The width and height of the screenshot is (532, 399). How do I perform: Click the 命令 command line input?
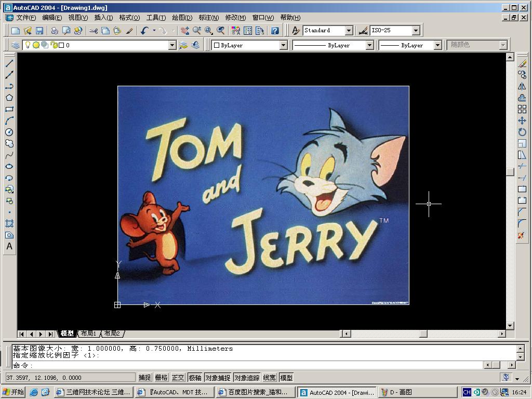click(x=248, y=365)
